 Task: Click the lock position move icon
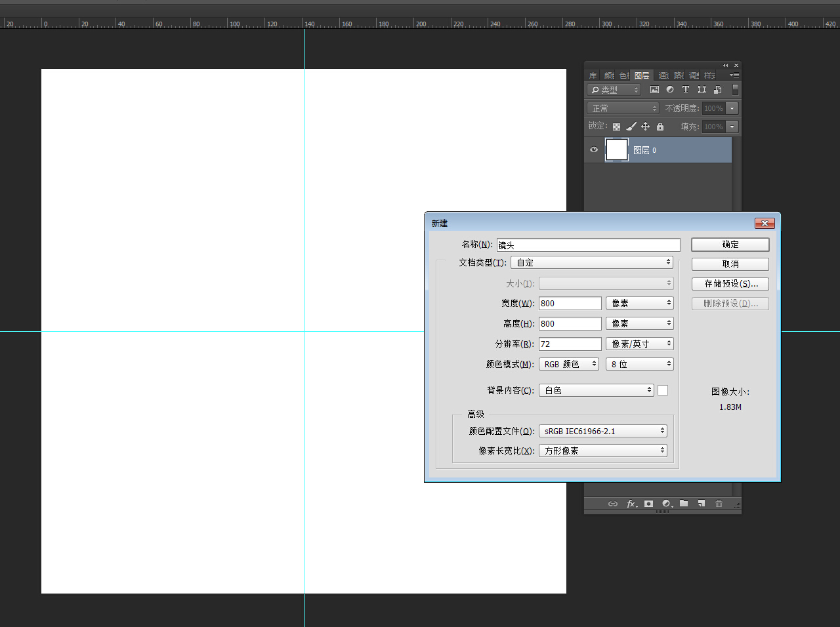click(645, 127)
